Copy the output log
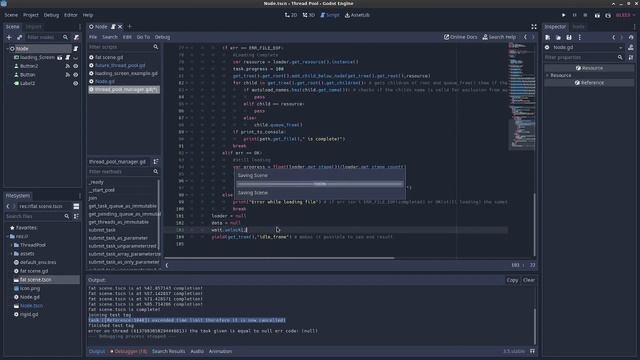 click(x=512, y=280)
